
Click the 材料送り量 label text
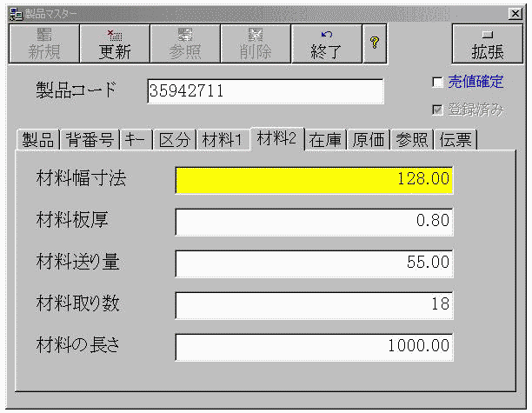(x=77, y=262)
